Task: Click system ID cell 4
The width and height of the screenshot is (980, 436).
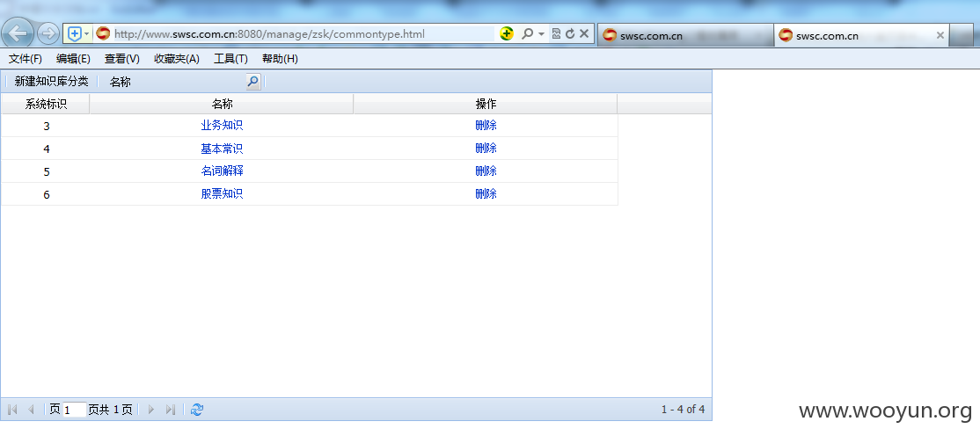Action: coord(47,149)
